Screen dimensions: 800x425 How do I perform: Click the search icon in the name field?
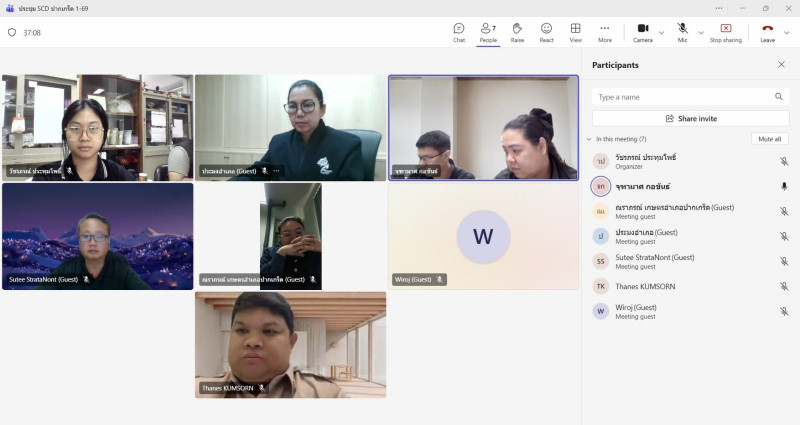pos(779,97)
